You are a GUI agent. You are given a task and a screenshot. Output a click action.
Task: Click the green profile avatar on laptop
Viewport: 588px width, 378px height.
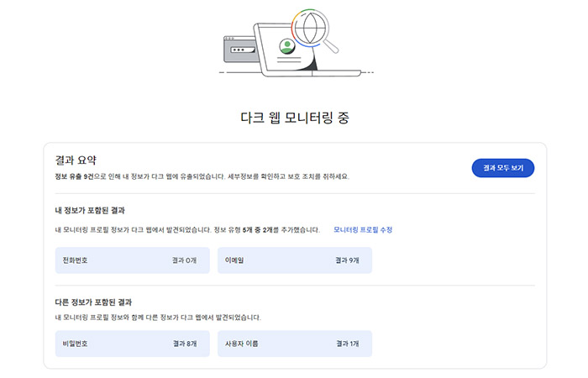click(287, 45)
